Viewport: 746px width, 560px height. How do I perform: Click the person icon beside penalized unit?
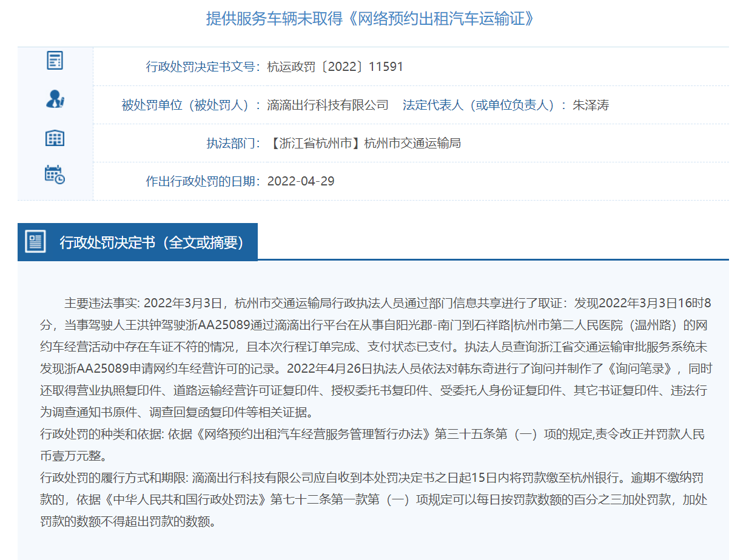55,99
